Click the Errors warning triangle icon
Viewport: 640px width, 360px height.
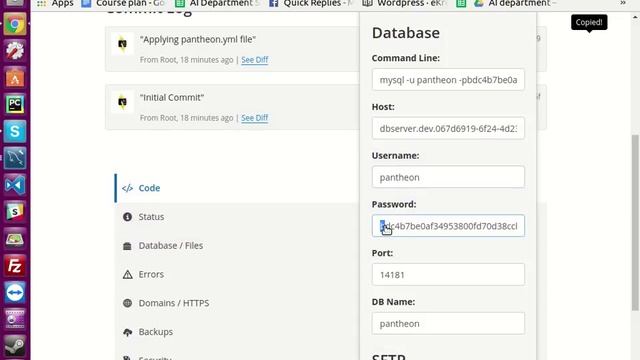[127, 274]
